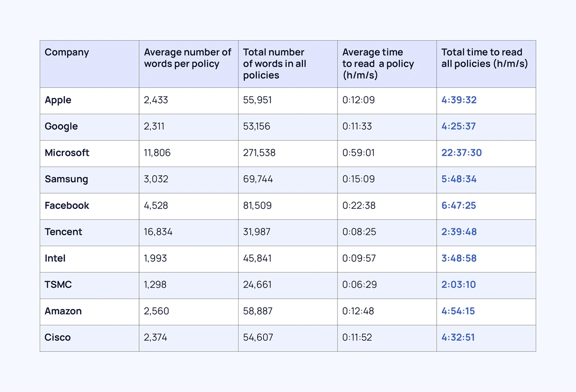Click Apple's total time 4:39:32
Screen dimensions: 576x392
click(459, 100)
